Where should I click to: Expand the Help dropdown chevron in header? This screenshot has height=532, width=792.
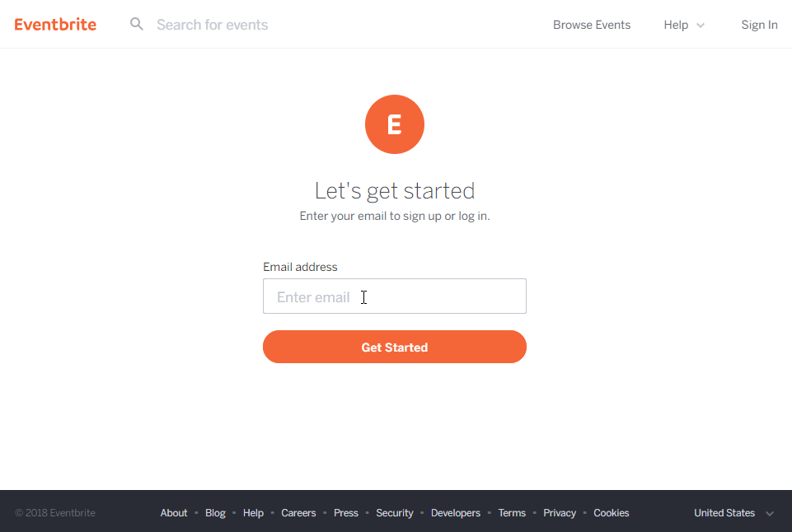point(700,26)
